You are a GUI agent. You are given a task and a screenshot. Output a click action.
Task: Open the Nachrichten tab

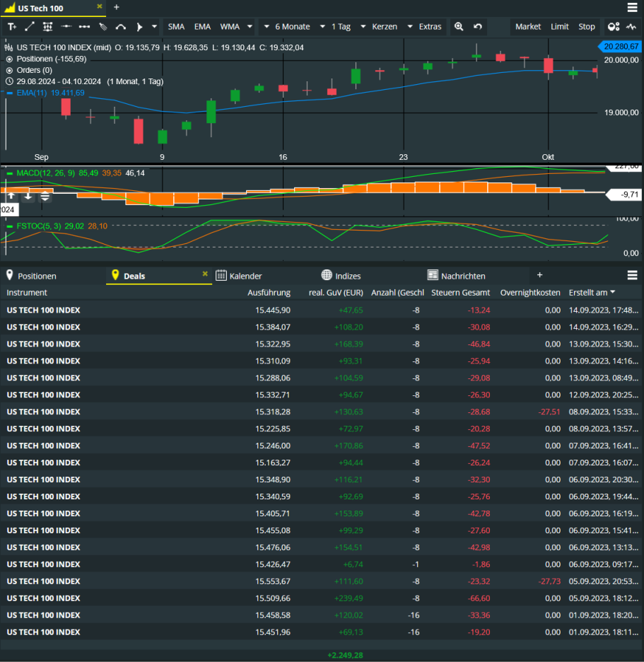(x=456, y=276)
